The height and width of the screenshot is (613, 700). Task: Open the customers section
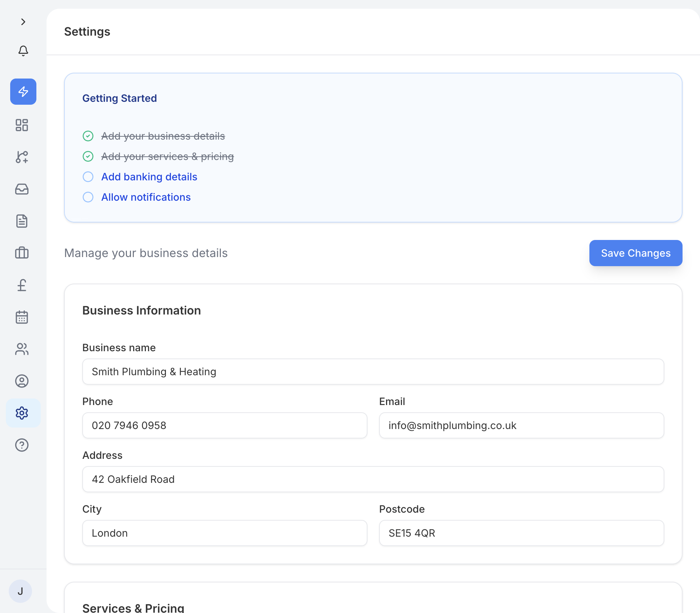[x=22, y=349]
